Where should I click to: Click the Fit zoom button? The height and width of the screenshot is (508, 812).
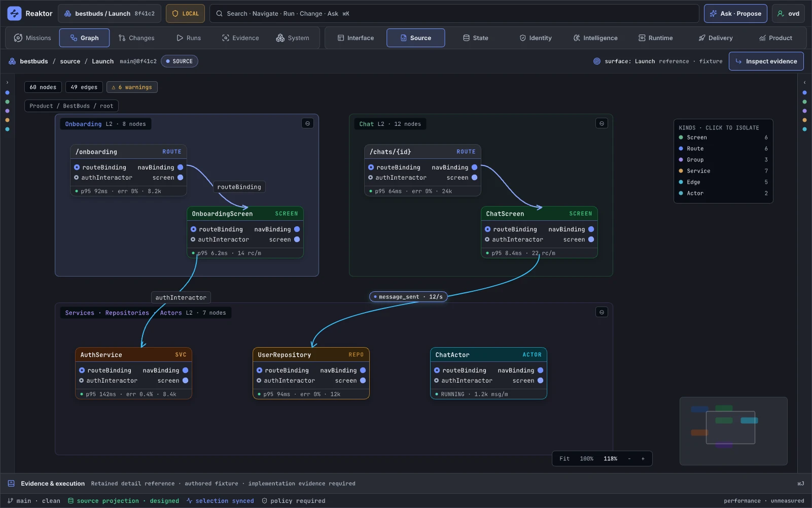click(564, 459)
